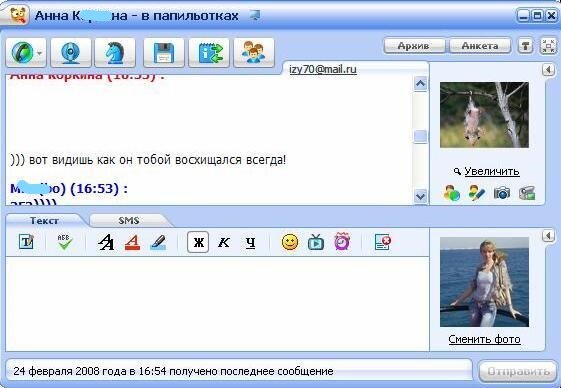This screenshot has width=561, height=388.
Task: Choose the text background highlight color
Action: point(158,242)
